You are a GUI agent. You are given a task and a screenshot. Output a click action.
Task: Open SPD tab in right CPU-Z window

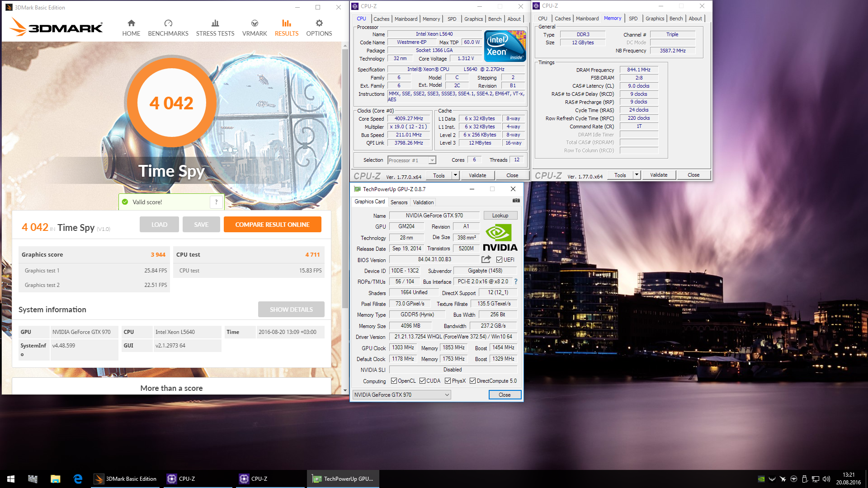tap(633, 19)
